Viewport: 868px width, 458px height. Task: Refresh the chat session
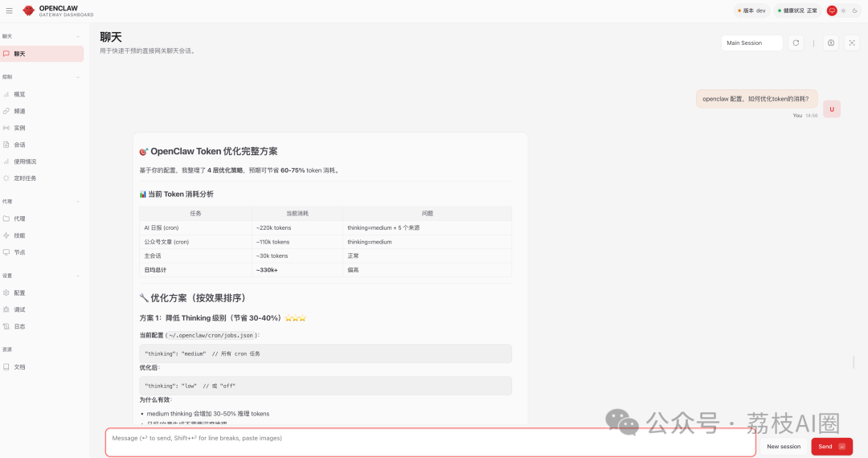tap(796, 43)
